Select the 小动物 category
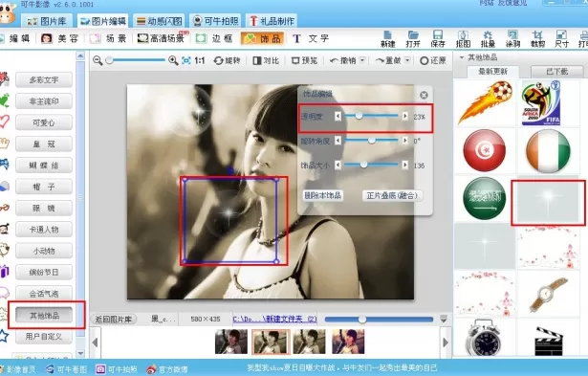The width and height of the screenshot is (588, 376). [44, 251]
